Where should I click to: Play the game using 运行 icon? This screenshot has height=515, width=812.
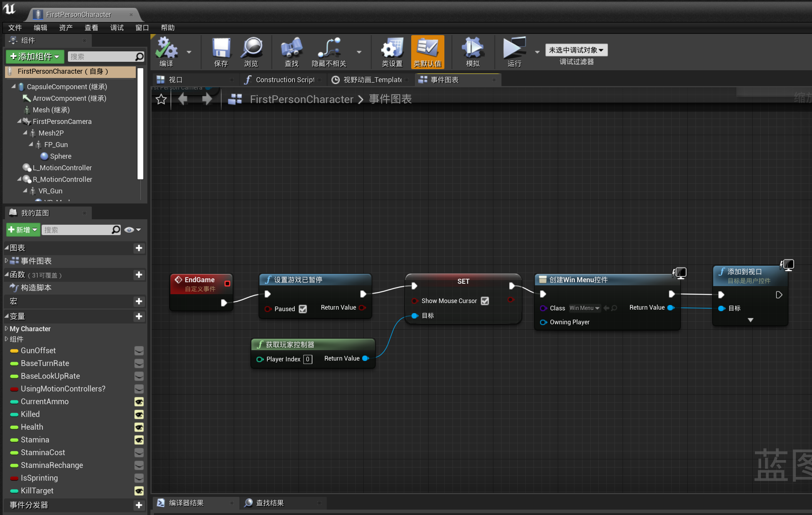click(513, 52)
